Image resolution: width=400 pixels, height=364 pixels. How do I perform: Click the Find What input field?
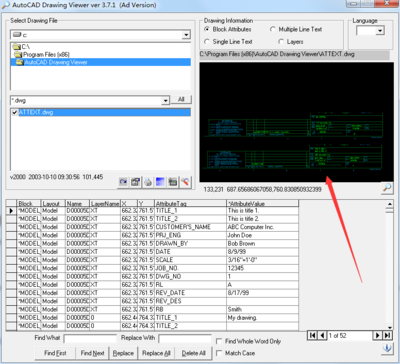[x=90, y=338]
